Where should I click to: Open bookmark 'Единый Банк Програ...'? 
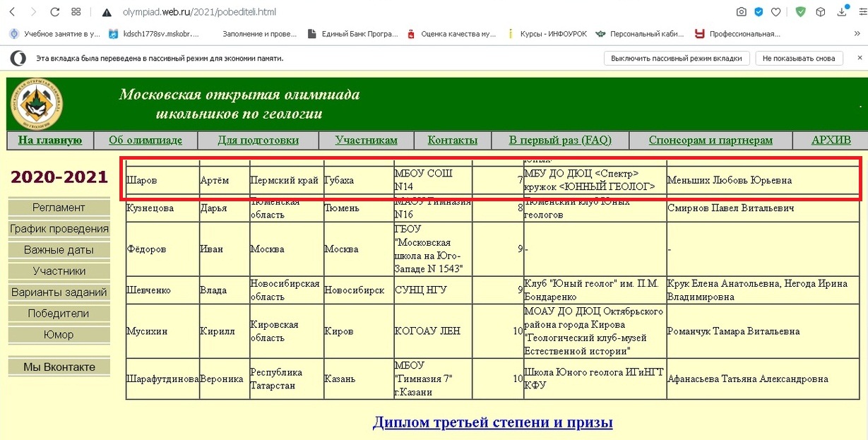click(352, 33)
